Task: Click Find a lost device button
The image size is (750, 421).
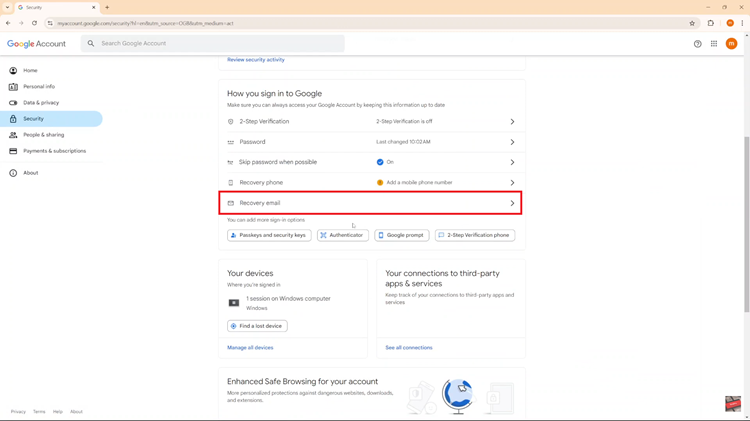Action: 257,326
